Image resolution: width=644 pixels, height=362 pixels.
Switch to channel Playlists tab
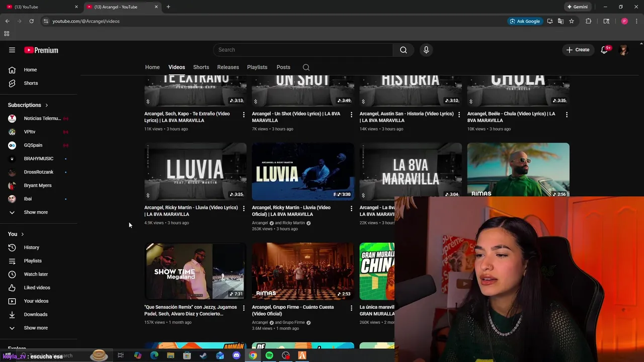(257, 67)
